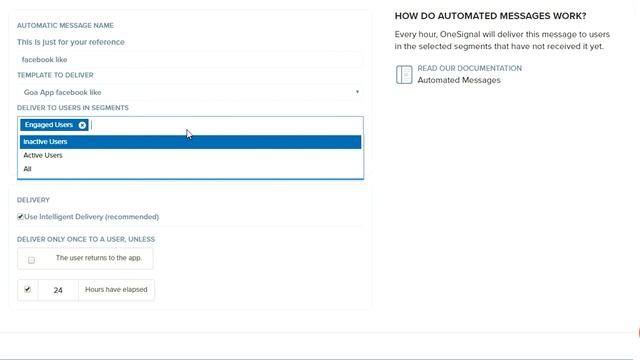
Task: Click Read Our Documentation link text
Action: tap(469, 68)
